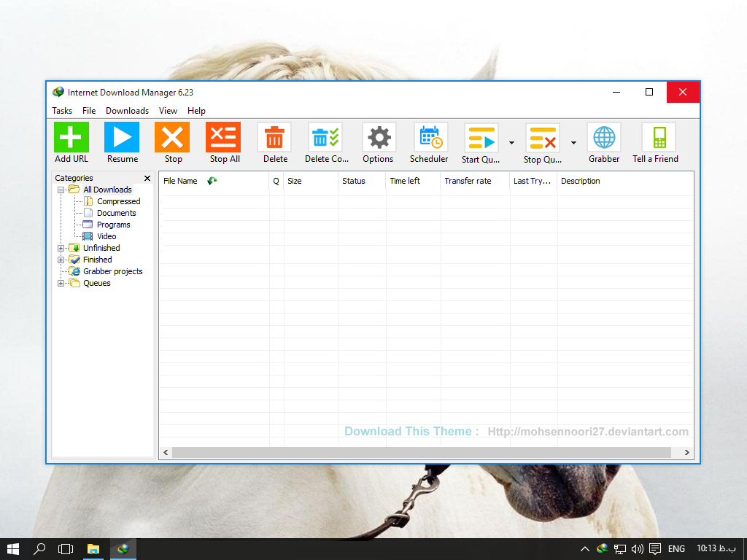Collapse the All Downloads tree node
Screen dimensions: 747x560
coord(61,190)
